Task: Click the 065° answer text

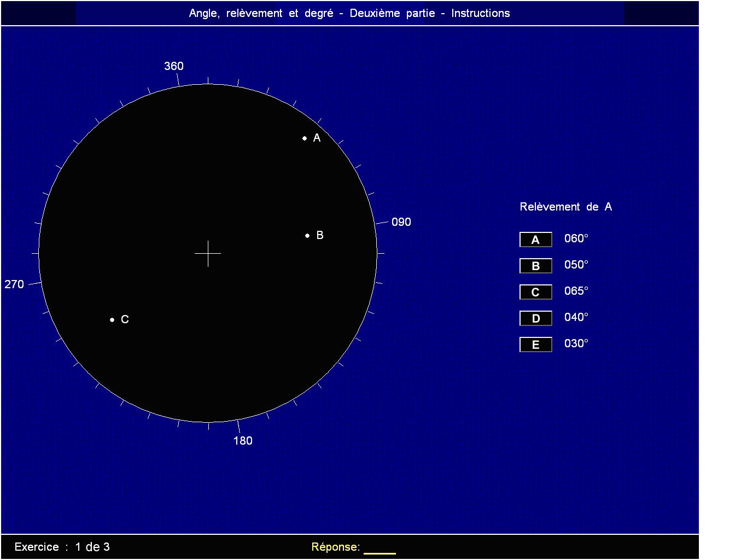Action: (576, 291)
